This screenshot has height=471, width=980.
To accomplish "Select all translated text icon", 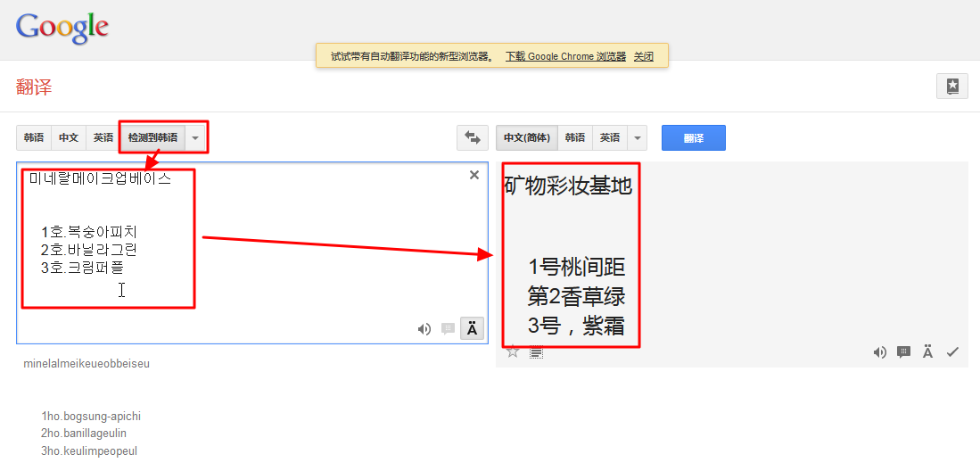I will coord(536,352).
